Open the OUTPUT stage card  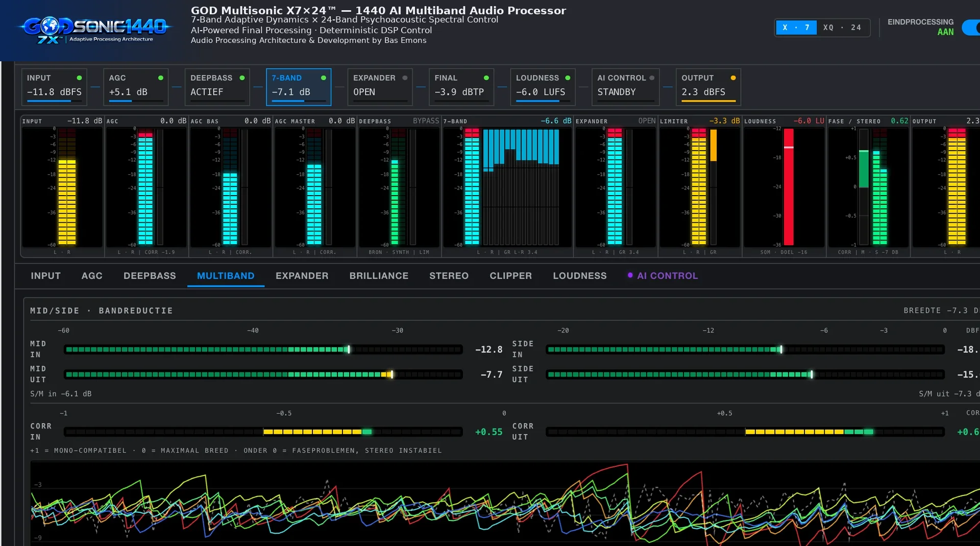tap(708, 87)
